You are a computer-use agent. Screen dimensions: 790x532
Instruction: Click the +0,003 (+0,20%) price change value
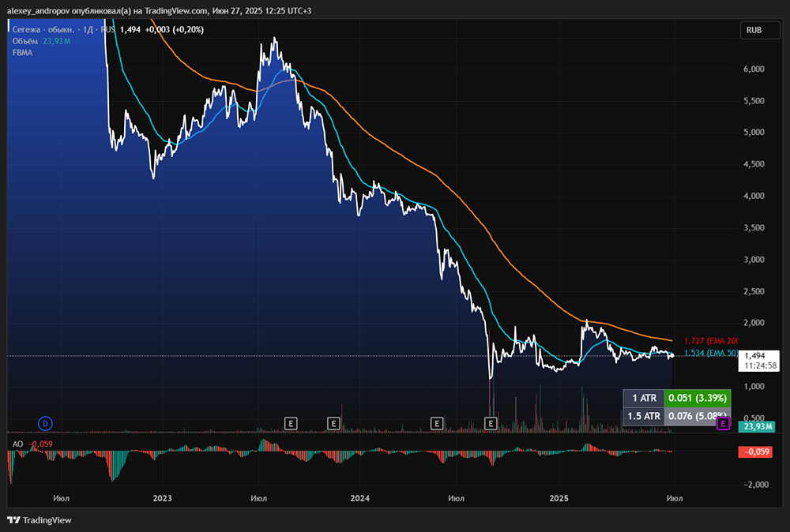tap(175, 30)
